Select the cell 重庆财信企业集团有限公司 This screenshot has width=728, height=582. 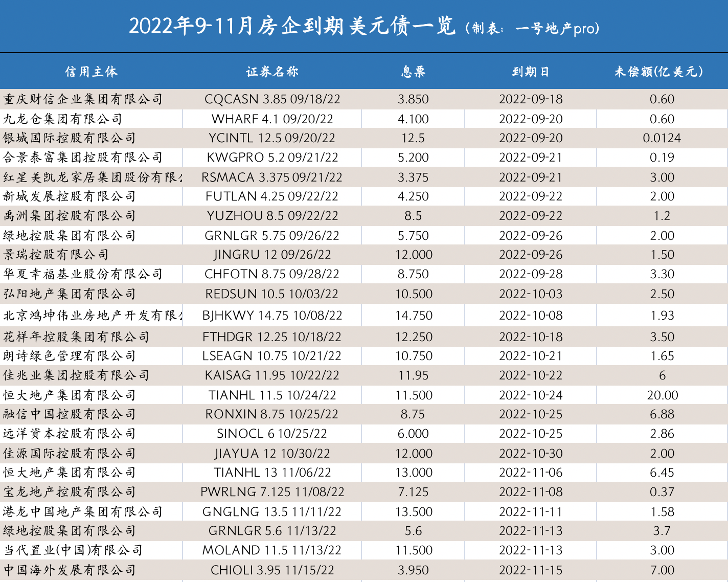point(83,99)
